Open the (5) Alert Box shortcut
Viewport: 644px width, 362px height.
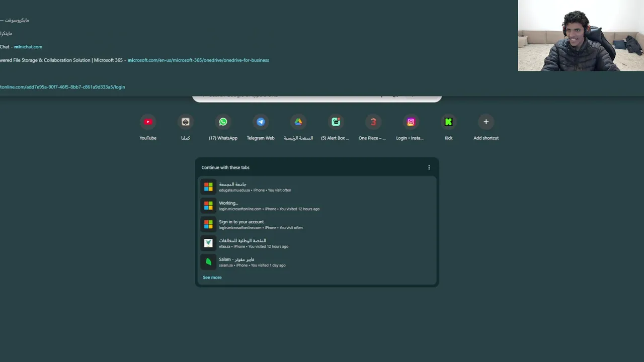tap(336, 128)
